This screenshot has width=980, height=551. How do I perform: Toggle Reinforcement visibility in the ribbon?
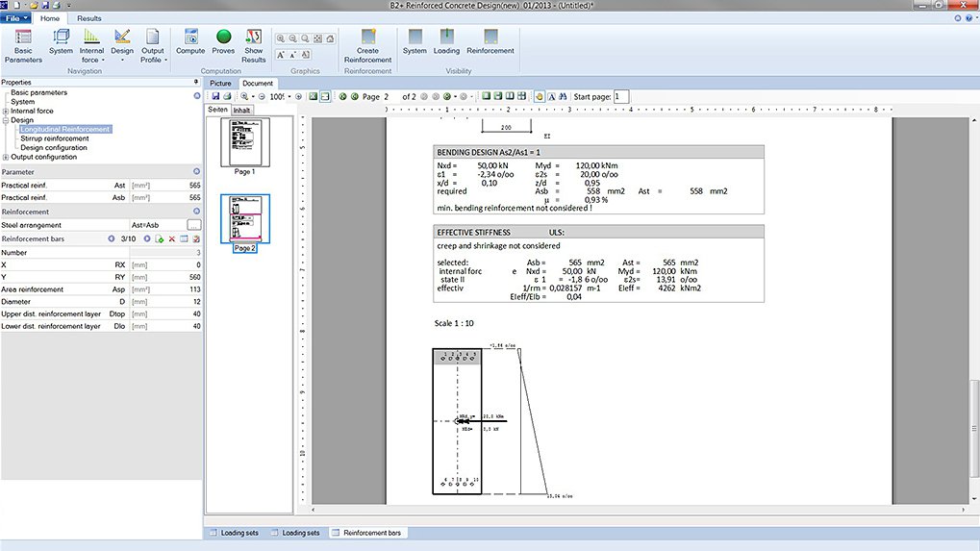tap(490, 42)
